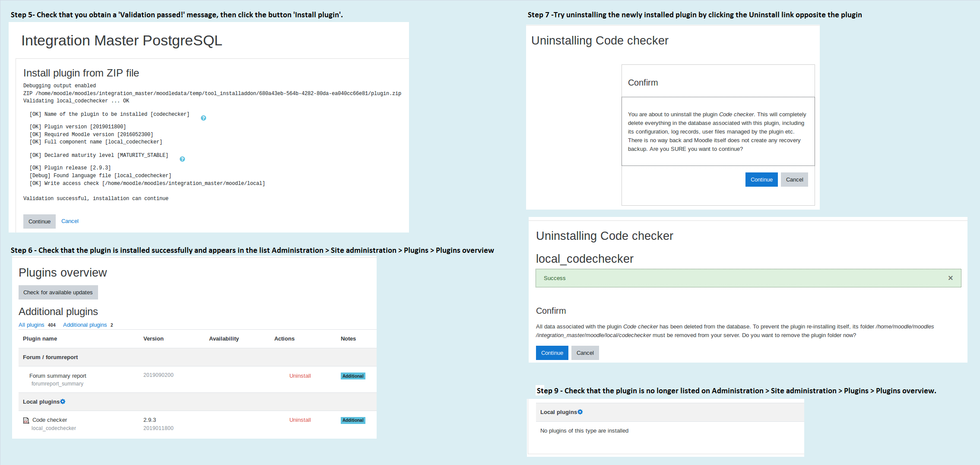Image resolution: width=980 pixels, height=465 pixels.
Task: Dismiss the Success notification with X
Action: [950, 278]
